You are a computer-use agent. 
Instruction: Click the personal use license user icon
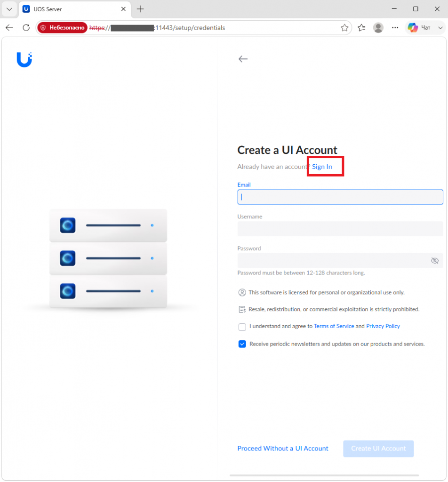[x=242, y=292]
